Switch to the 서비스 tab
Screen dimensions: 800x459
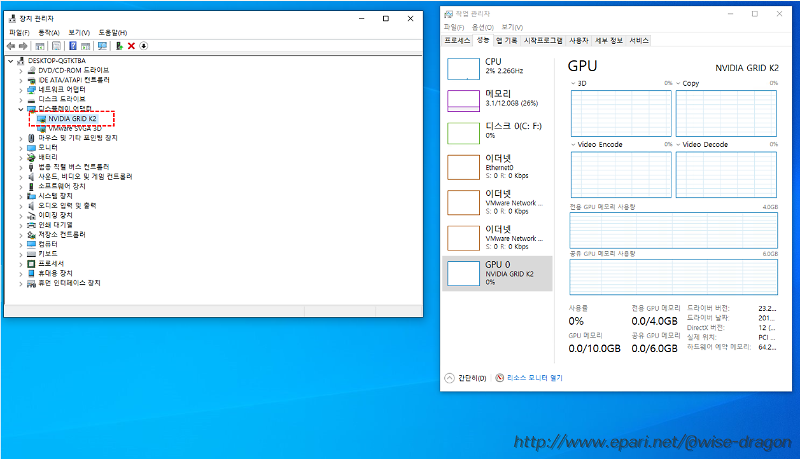pos(639,41)
